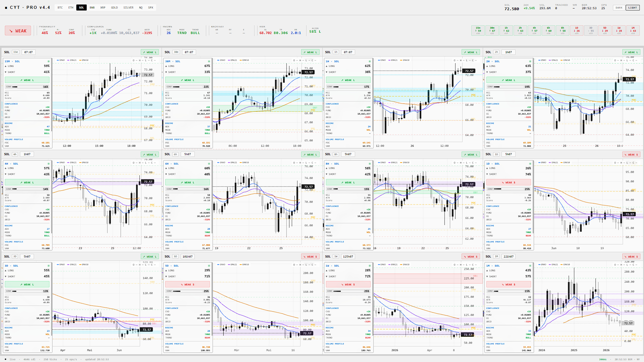
Task: Click the WEAK L badge in 15m chart header
Action: coord(150,52)
